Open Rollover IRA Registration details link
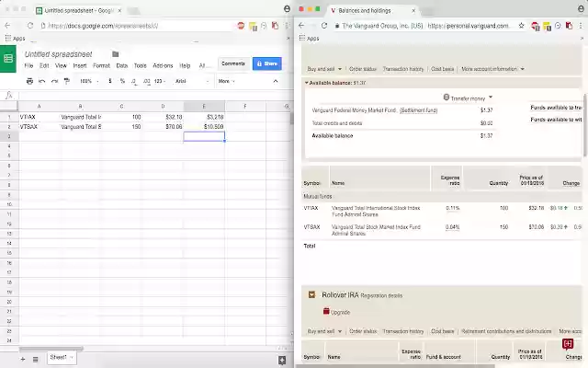This screenshot has width=588, height=368. point(381,296)
